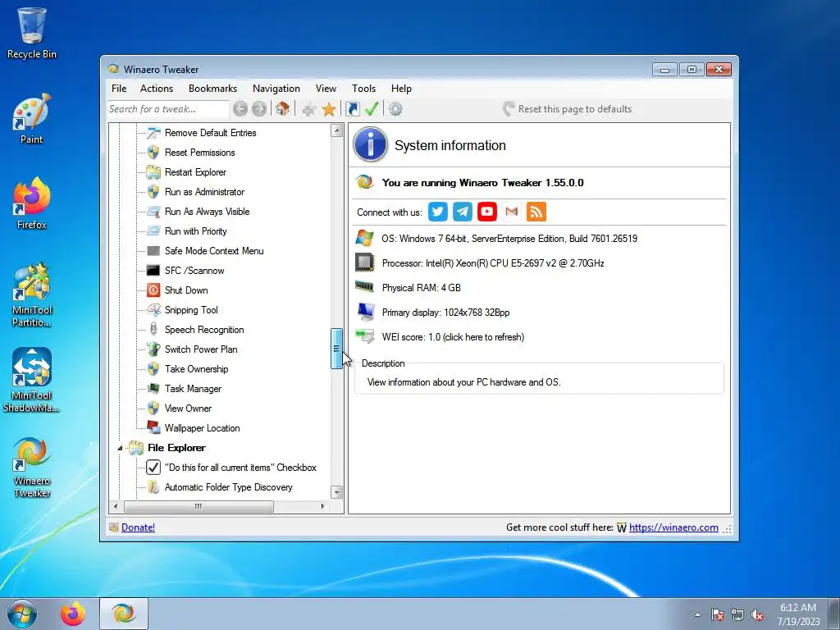Viewport: 840px width, 630px height.
Task: Click the tree vertical scrollbar thumb
Action: [336, 349]
